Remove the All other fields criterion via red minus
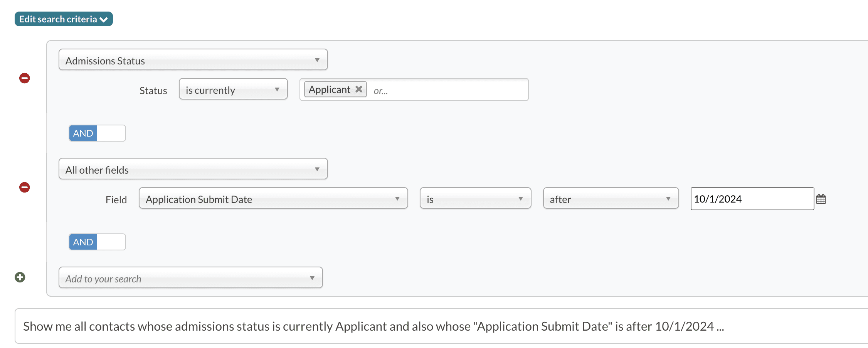The width and height of the screenshot is (868, 348). pyautogui.click(x=25, y=188)
